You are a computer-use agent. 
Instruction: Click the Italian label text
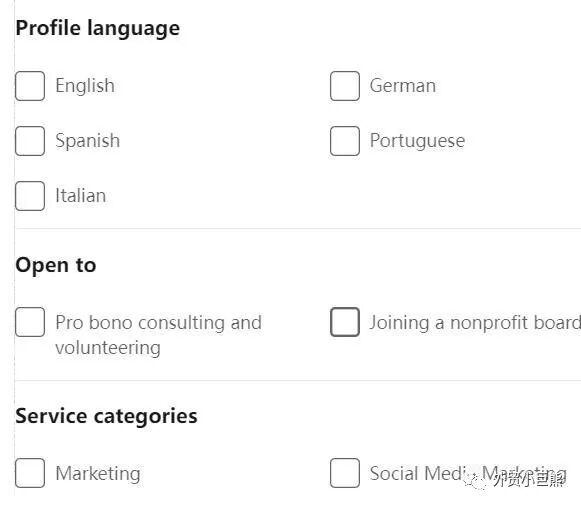point(81,196)
